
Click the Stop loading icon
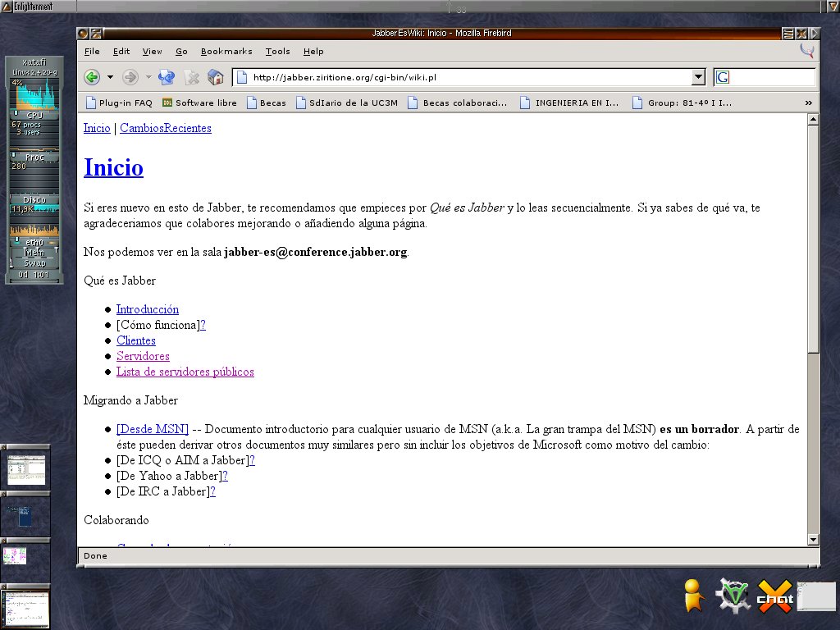click(x=192, y=78)
